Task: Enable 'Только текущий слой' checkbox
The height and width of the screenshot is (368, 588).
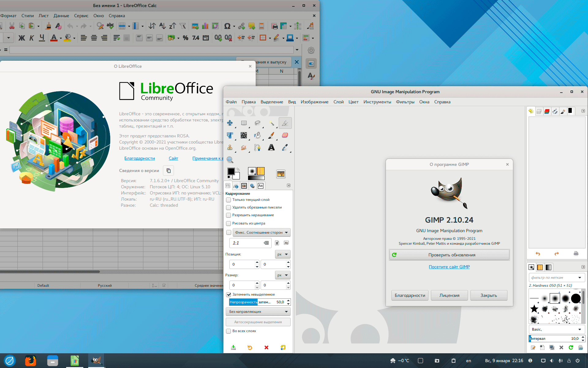Action: point(228,200)
